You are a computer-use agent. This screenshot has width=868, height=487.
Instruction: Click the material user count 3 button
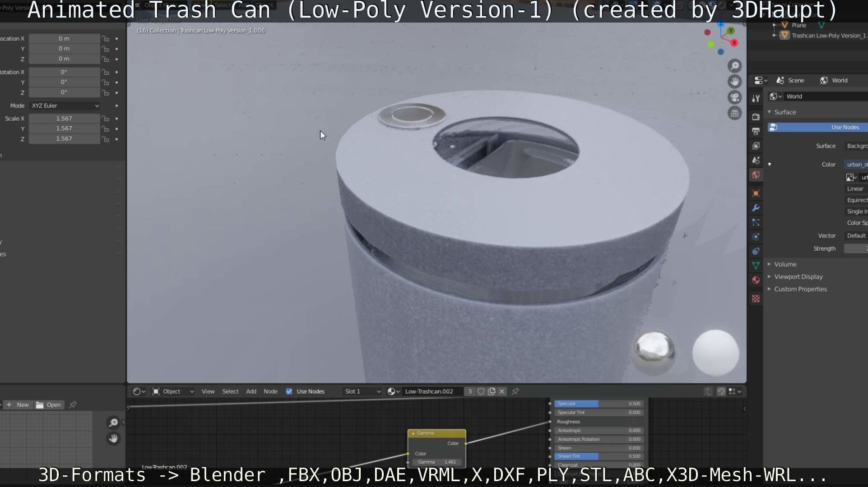469,391
